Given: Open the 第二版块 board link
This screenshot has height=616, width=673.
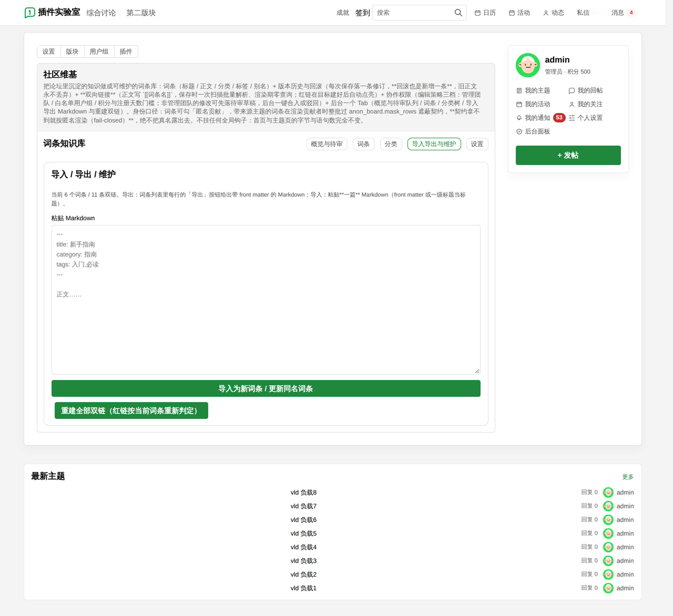Looking at the screenshot, I should pos(141,13).
